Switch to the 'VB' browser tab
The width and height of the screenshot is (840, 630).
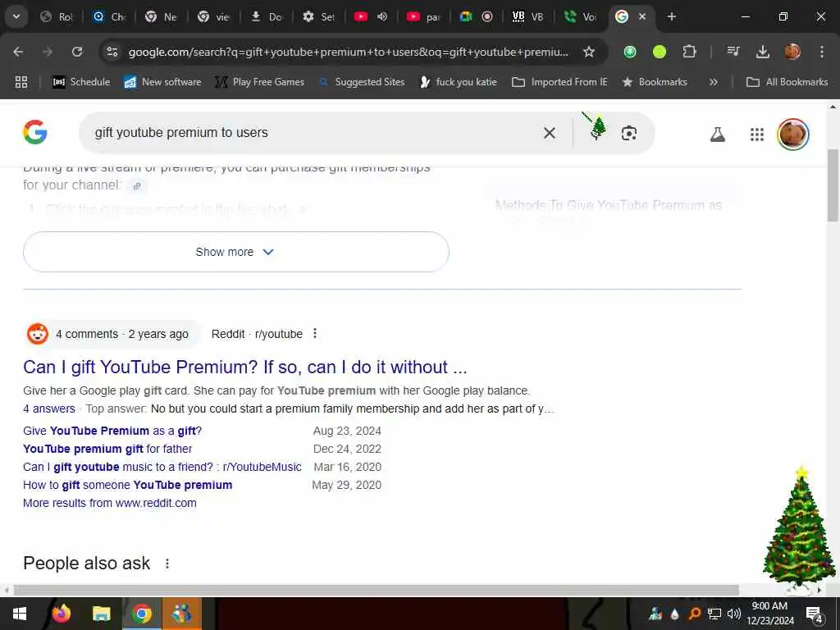tap(529, 16)
